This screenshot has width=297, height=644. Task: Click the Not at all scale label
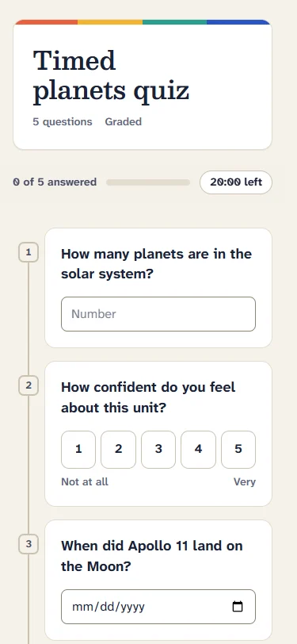[85, 481]
